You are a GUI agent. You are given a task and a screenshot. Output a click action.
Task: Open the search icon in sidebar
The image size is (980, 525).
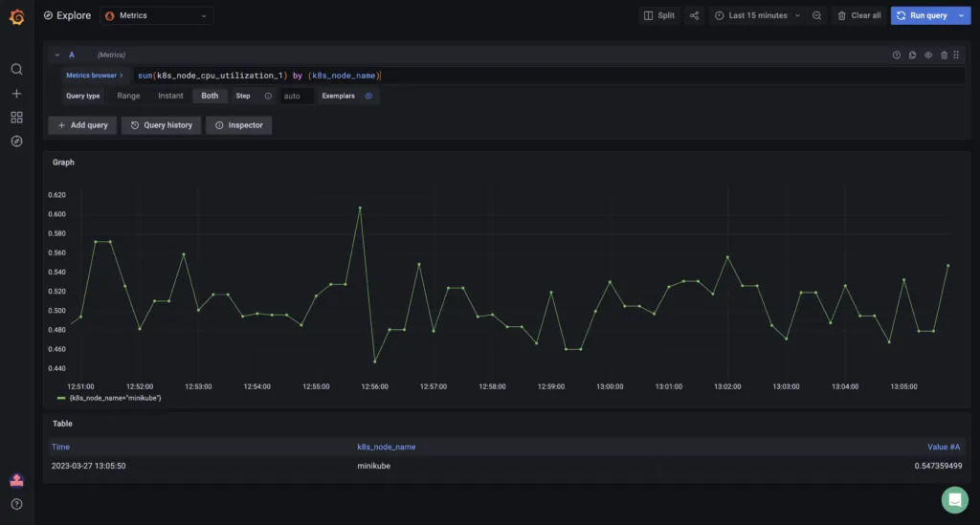[17, 69]
